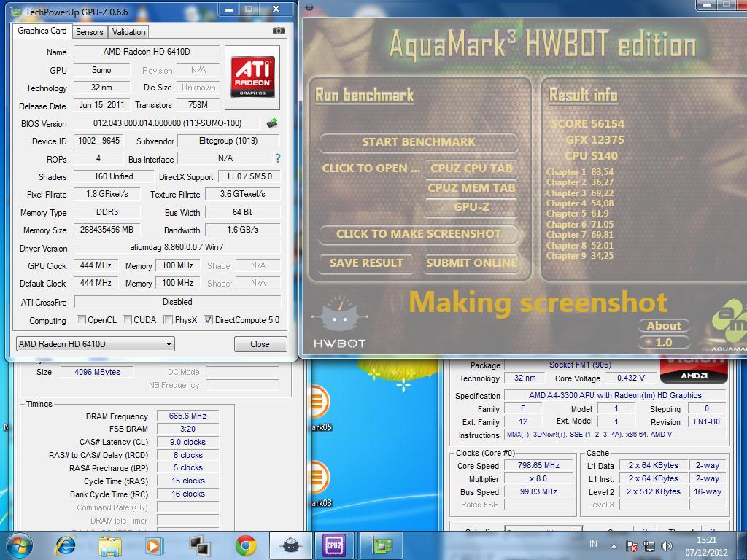
Task: Toggle the CUDA checkbox
Action: [127, 320]
